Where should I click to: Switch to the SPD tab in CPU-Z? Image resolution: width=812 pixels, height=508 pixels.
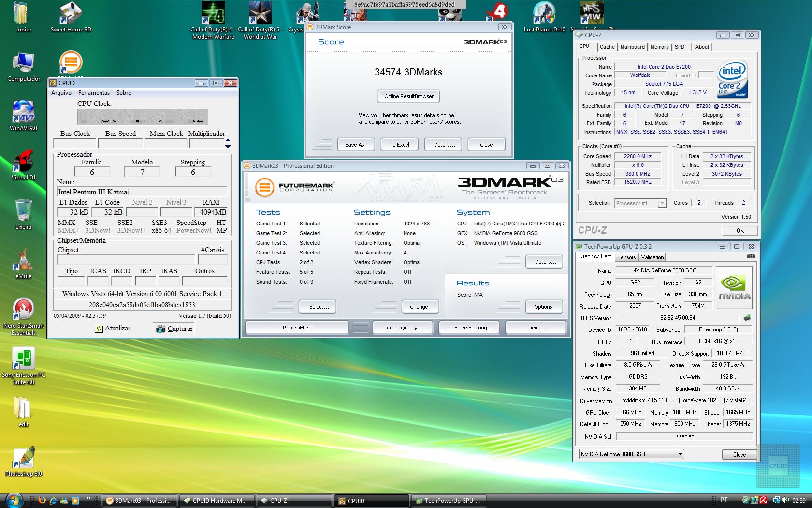pos(680,47)
